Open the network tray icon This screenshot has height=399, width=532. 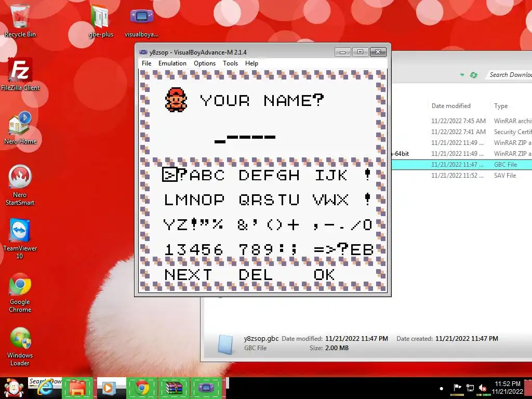point(470,388)
